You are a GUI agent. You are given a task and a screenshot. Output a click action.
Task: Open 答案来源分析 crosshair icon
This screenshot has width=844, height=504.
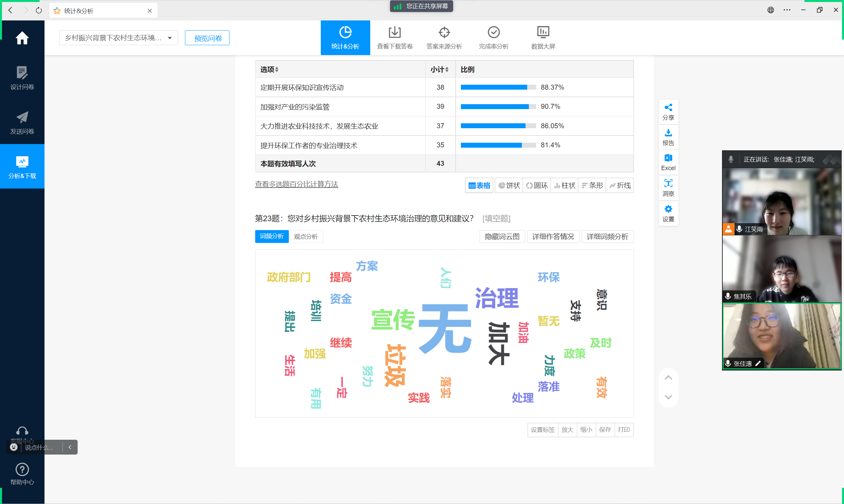(444, 33)
